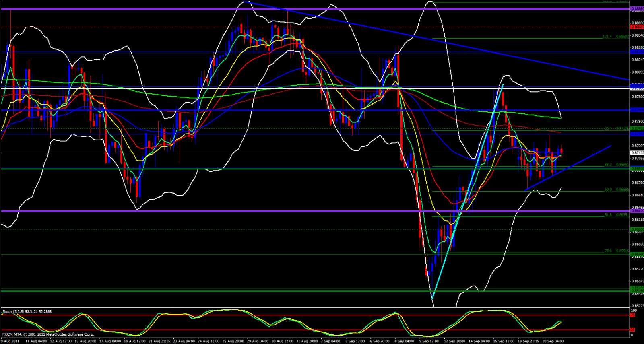The width and height of the screenshot is (644, 344).
Task: Click the 20 Sep 04:00 time label
Action: click(x=553, y=341)
